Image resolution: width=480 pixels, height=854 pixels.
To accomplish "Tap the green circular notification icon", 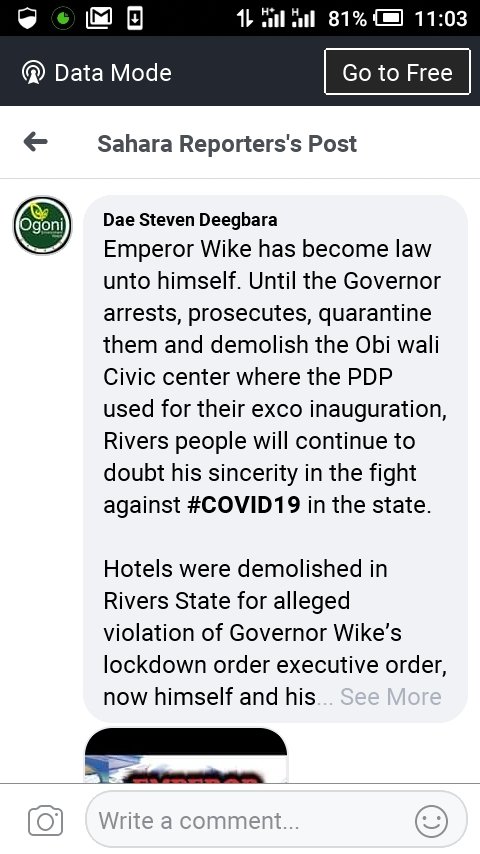I will pos(63,19).
